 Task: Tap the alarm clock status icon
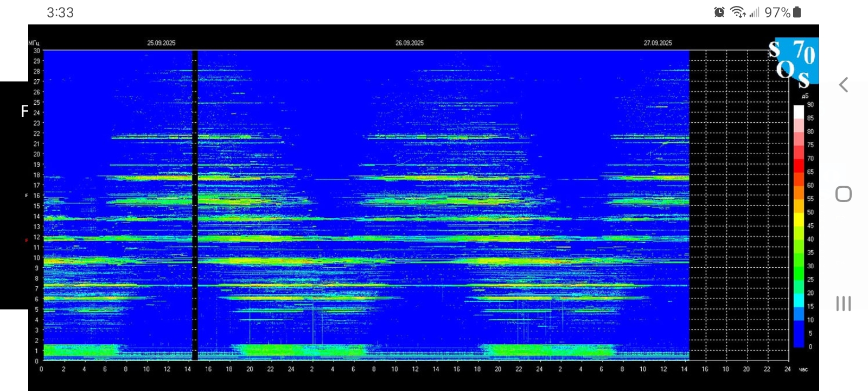(x=719, y=12)
